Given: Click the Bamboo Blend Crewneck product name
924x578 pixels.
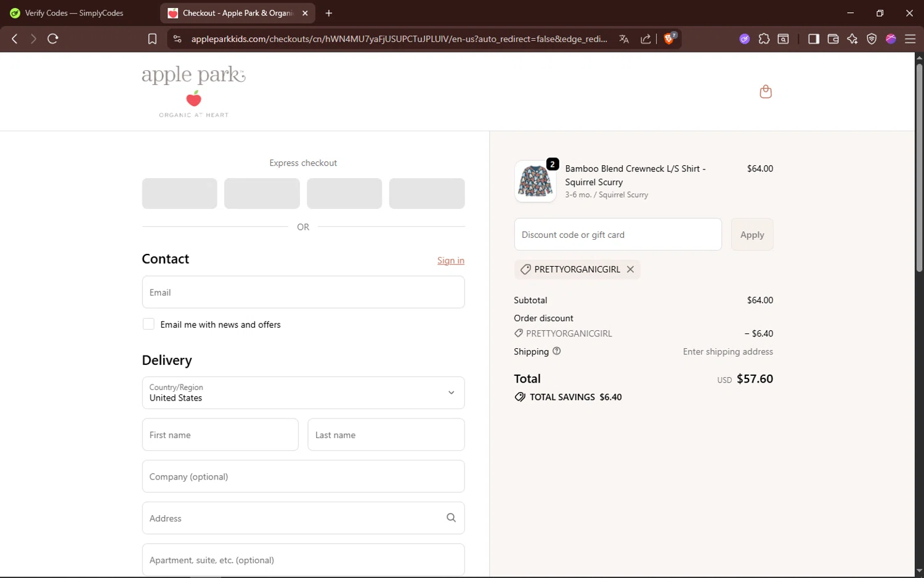Looking at the screenshot, I should [x=635, y=175].
